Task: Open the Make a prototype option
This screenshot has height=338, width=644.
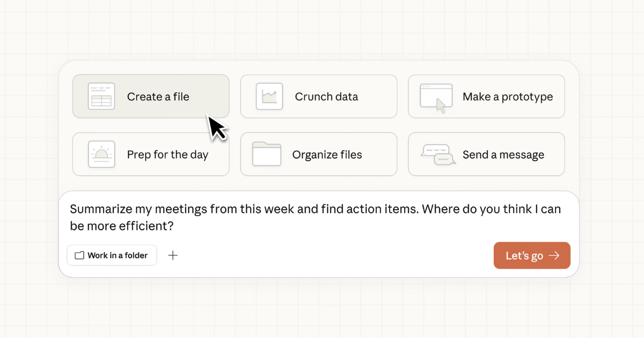Action: coord(486,97)
